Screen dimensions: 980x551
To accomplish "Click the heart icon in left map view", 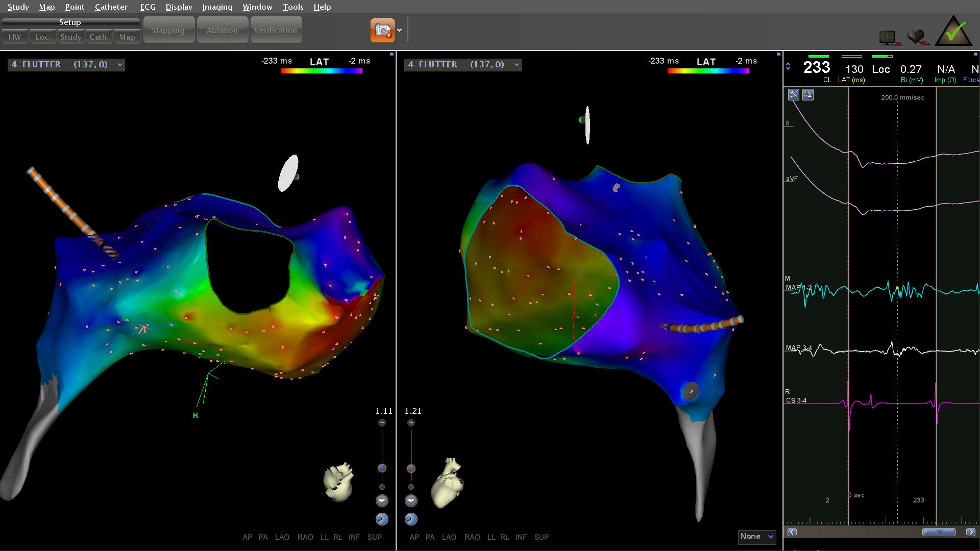I will pos(382,501).
